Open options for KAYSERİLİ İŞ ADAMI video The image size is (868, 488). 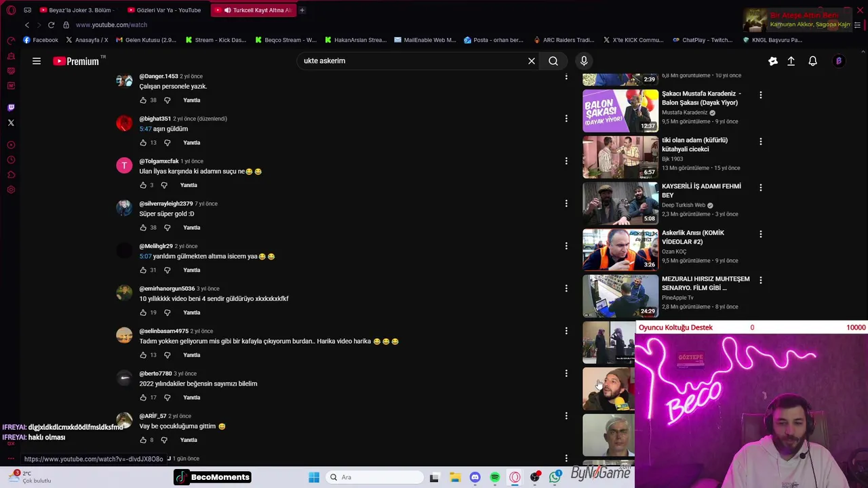coord(760,188)
